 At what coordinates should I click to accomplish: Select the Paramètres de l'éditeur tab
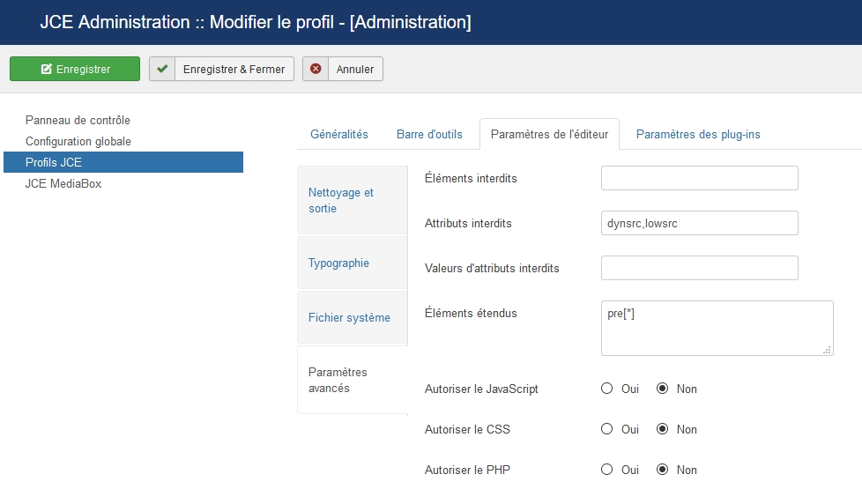549,134
